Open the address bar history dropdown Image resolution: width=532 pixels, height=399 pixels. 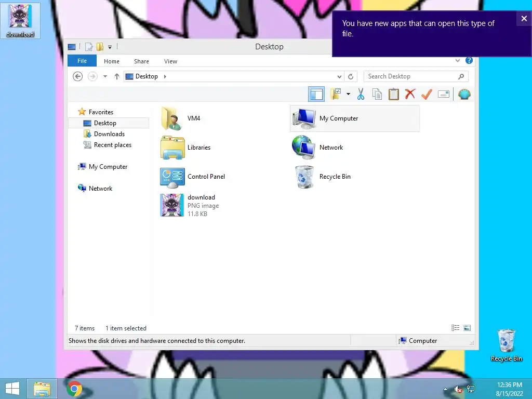(339, 76)
